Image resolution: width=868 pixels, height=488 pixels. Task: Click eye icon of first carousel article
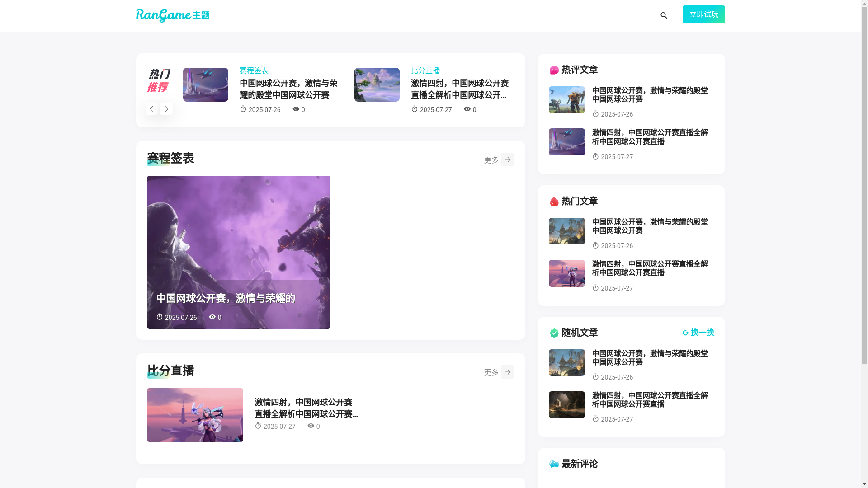(296, 109)
